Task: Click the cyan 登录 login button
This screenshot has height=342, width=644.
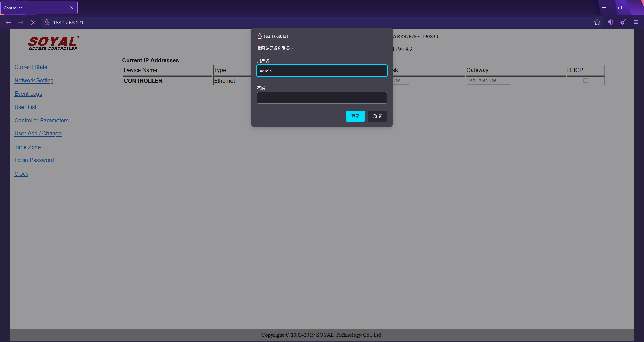Action: coord(355,116)
